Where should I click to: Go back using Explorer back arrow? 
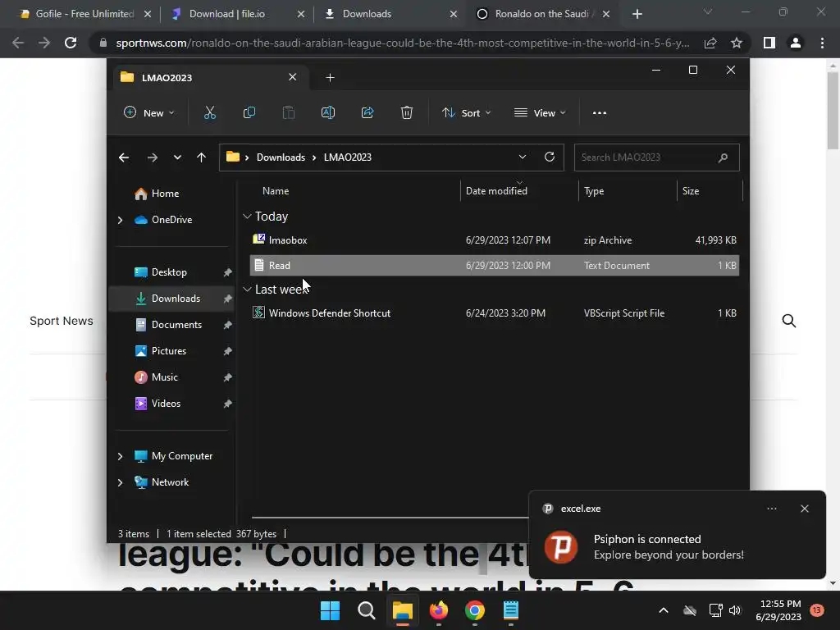(x=124, y=157)
